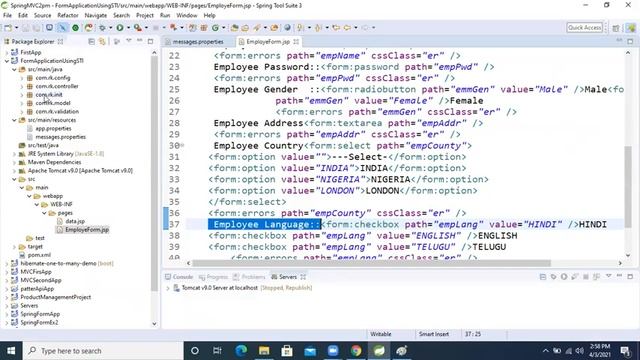640x360 pixels.
Task: Expand the FirstApp project
Action: click(x=7, y=52)
